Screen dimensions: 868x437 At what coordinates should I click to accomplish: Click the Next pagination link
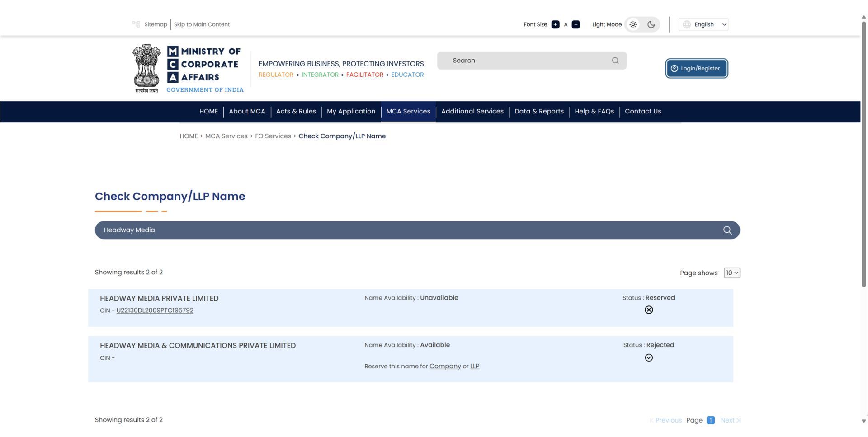730,420
